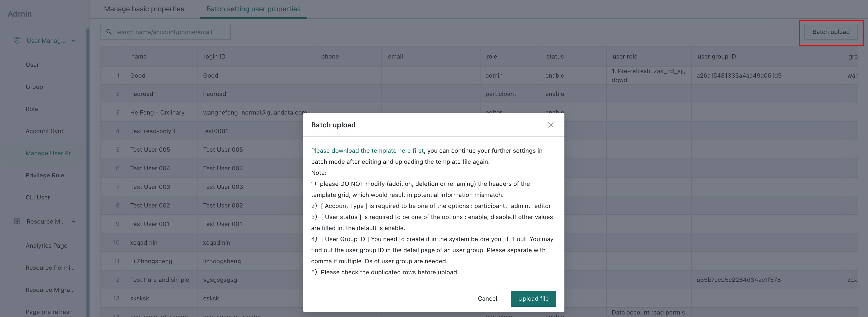
Task: Click the sidebar vertical scrollbar
Action: click(x=88, y=172)
